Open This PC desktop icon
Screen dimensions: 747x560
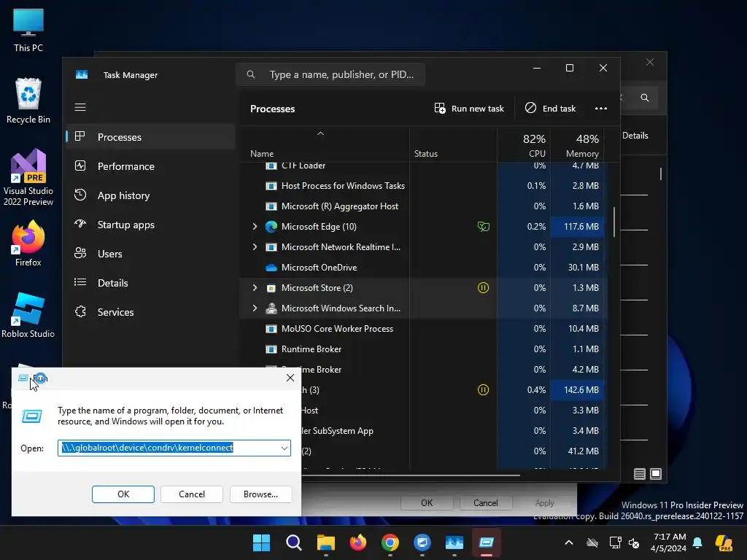[x=28, y=30]
